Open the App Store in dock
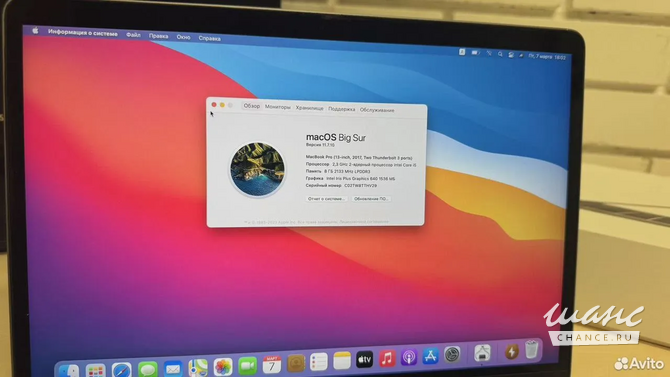 click(430, 356)
